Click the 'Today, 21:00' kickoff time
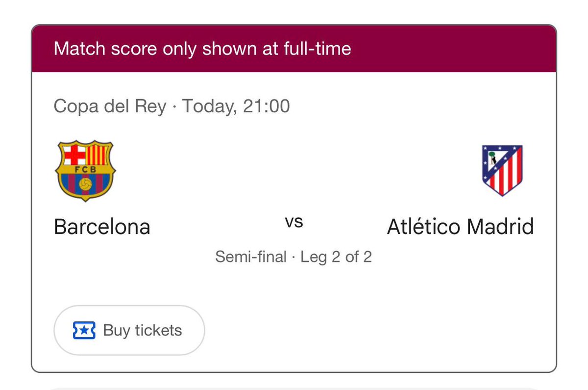The width and height of the screenshot is (588, 390). (236, 106)
